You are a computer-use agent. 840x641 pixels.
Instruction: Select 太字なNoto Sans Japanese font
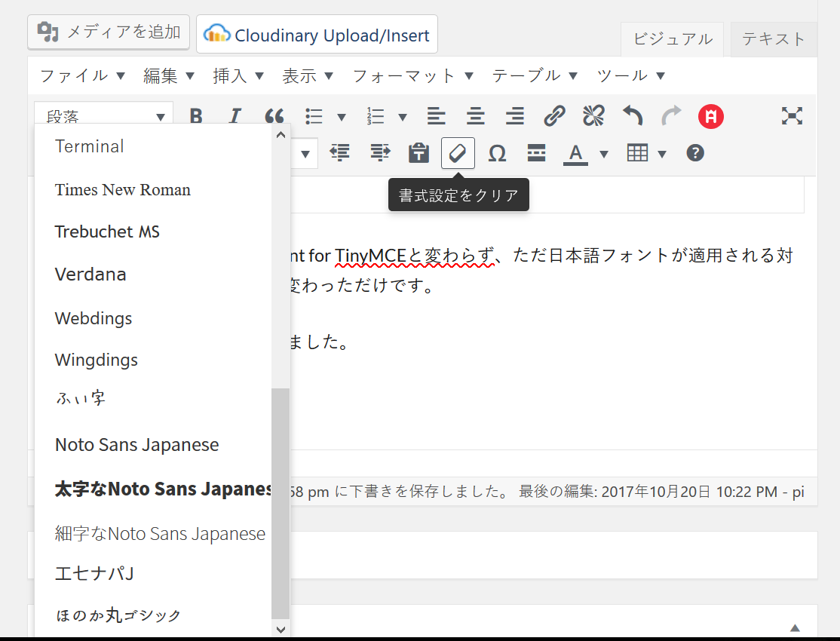153,489
